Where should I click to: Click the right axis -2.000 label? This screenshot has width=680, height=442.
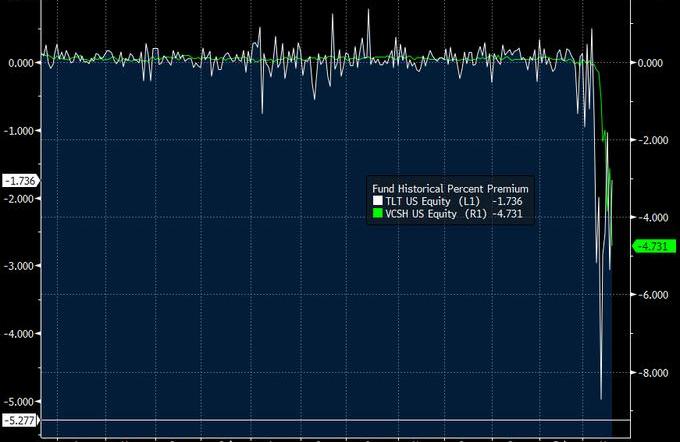pos(654,141)
